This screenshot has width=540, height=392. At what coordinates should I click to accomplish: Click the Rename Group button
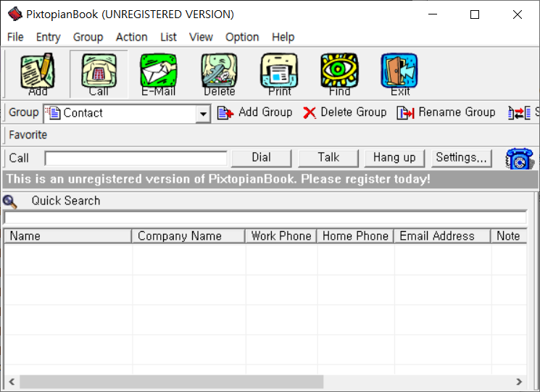pyautogui.click(x=446, y=112)
